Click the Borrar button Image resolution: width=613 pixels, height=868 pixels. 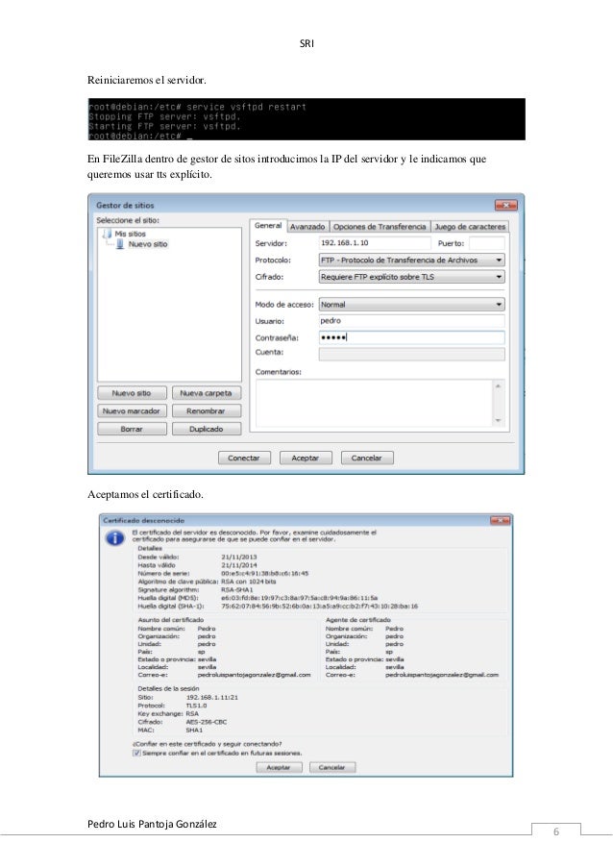[132, 429]
